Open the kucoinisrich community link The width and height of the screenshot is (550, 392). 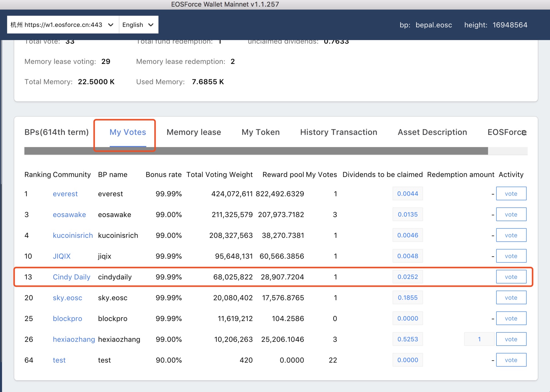point(73,235)
